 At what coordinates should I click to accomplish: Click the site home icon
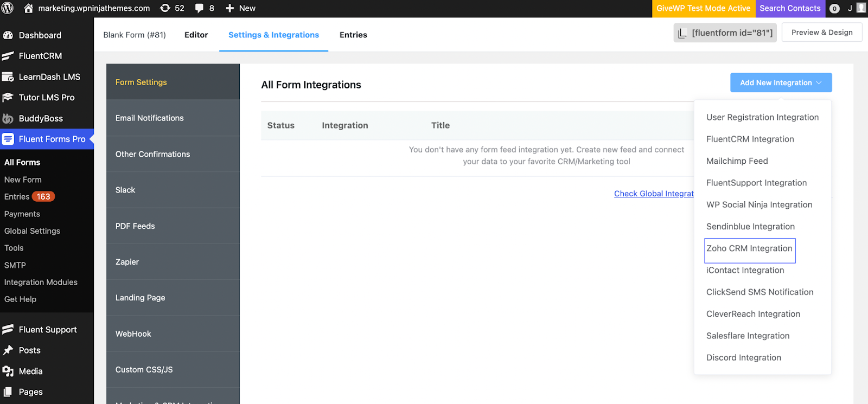29,8
